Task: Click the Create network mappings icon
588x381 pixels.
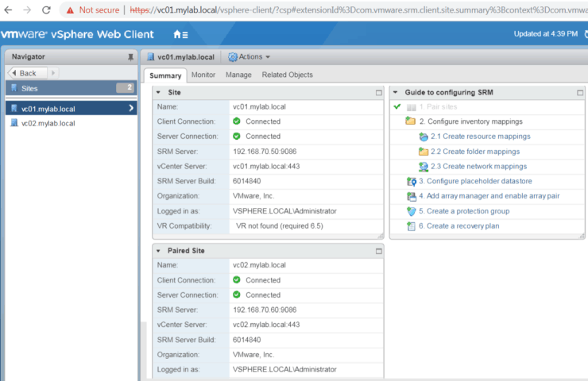Action: click(x=424, y=167)
